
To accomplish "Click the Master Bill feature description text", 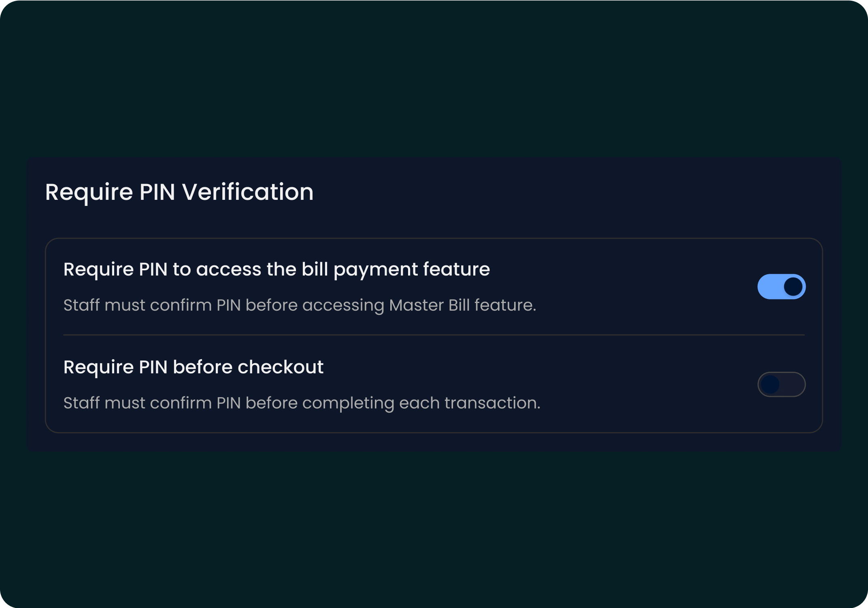I will point(300,305).
